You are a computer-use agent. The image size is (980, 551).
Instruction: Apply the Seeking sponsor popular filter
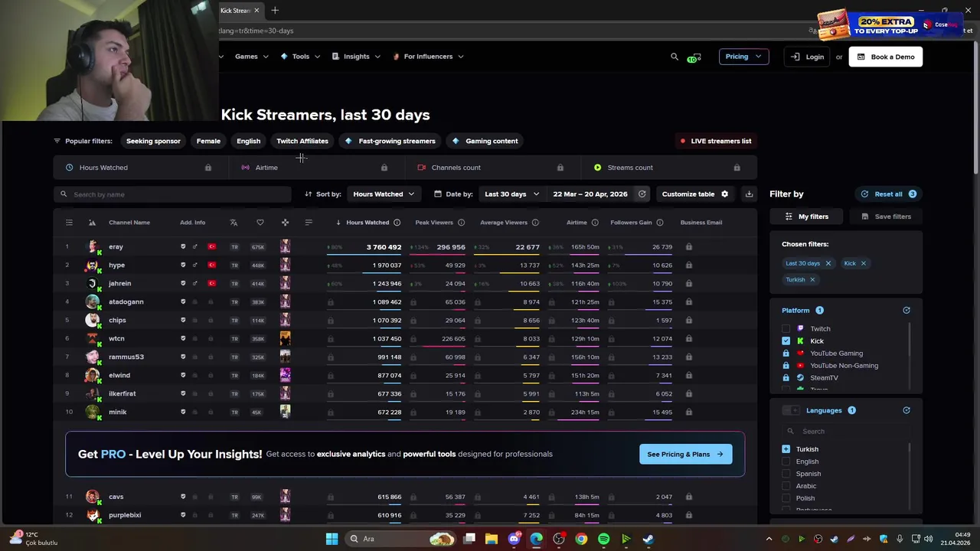click(153, 141)
